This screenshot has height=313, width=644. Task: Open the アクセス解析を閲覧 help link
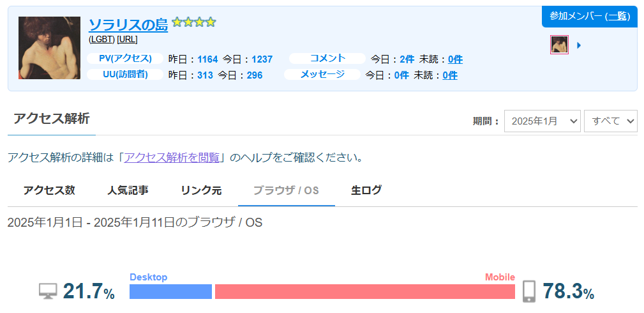pyautogui.click(x=172, y=157)
